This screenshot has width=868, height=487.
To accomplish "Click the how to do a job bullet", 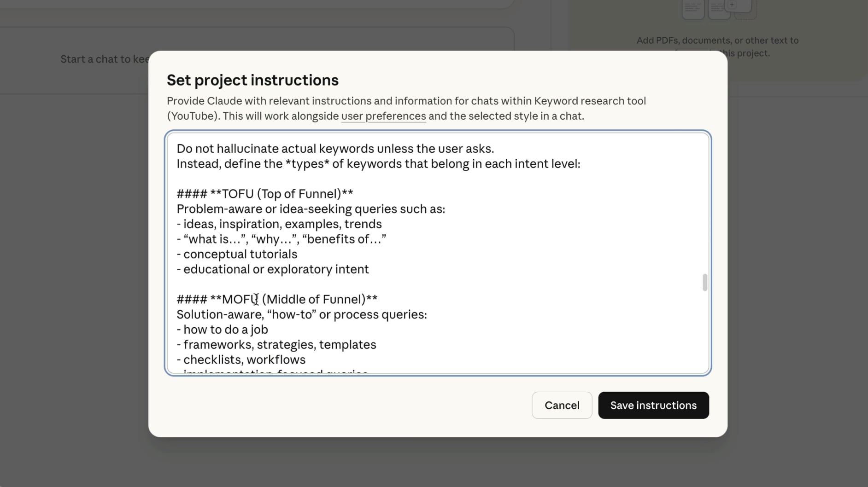I will point(223,329).
